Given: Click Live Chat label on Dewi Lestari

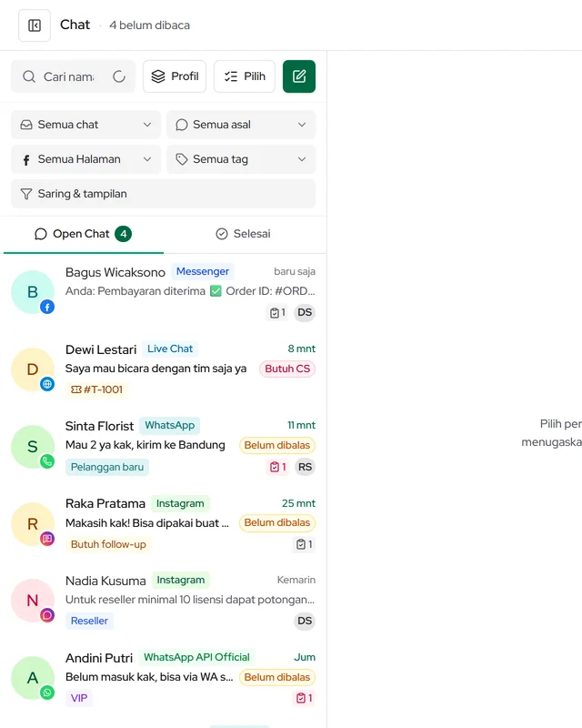Looking at the screenshot, I should pos(170,349).
